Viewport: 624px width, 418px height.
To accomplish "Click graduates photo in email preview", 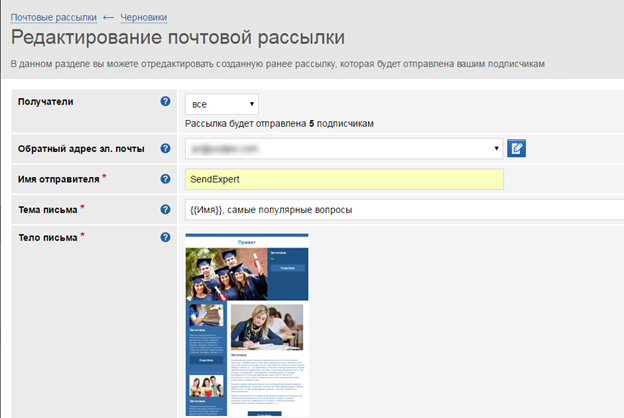I will click(x=226, y=274).
